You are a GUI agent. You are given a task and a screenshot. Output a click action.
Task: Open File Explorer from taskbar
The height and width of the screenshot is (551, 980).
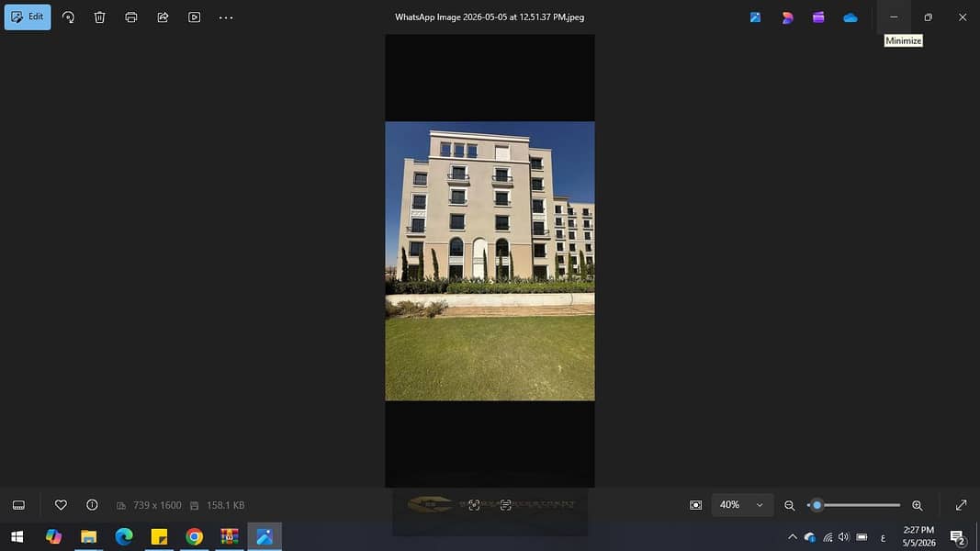pos(89,536)
